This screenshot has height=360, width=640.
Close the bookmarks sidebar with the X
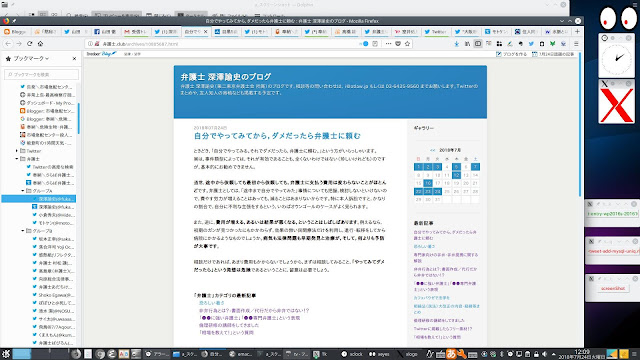(74, 59)
